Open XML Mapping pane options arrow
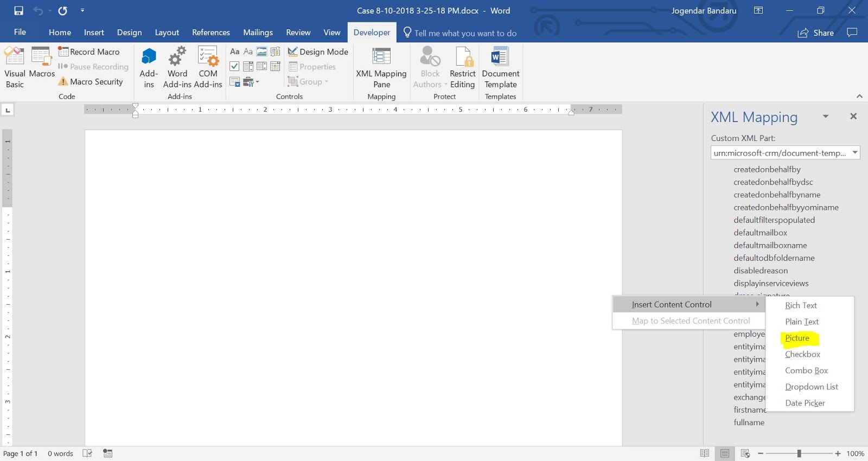 point(826,116)
